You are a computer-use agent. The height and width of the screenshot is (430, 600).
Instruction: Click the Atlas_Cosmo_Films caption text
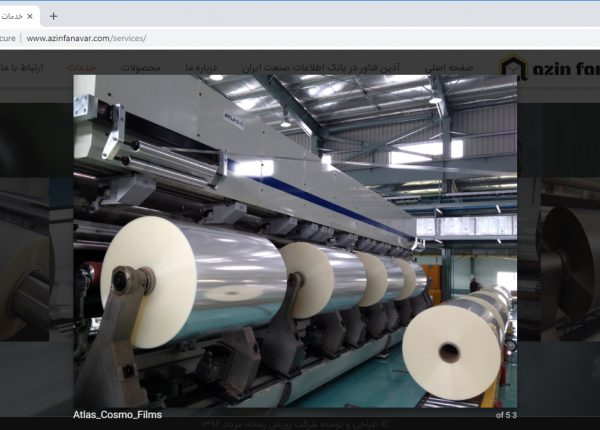point(117,414)
